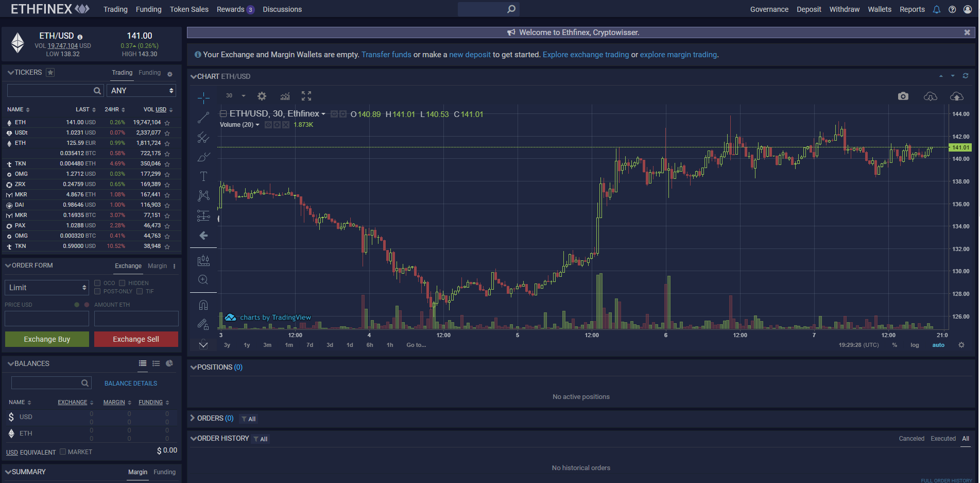Select the trend line drawing tool
Image resolution: width=980 pixels, height=483 pixels.
(x=203, y=118)
